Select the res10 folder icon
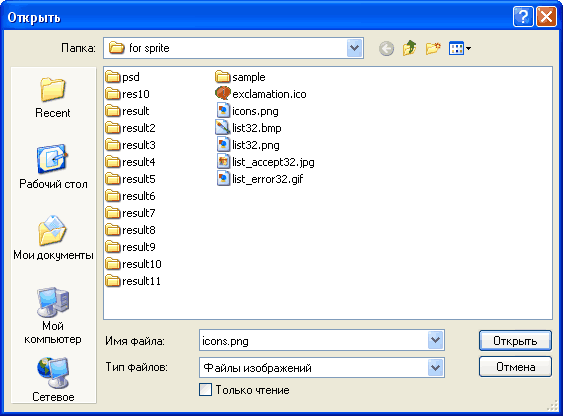The height and width of the screenshot is (416, 563). [x=113, y=94]
